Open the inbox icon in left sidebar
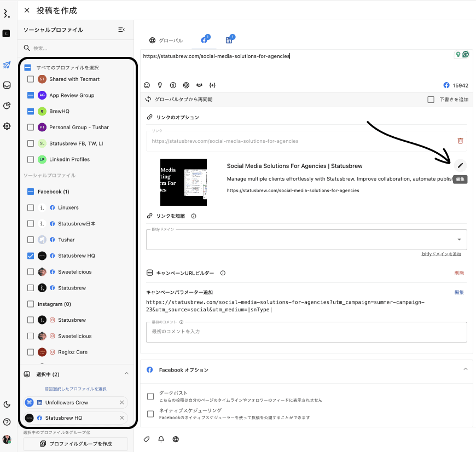The width and height of the screenshot is (476, 452). [x=7, y=85]
